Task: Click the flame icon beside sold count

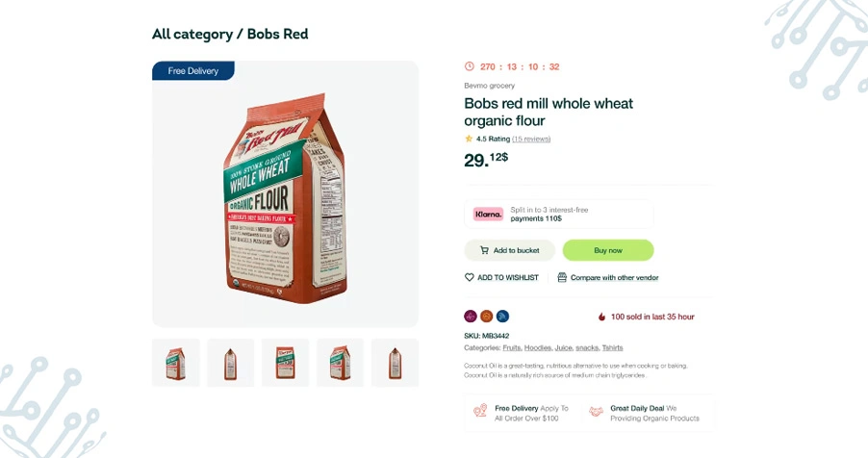Action: coord(601,317)
